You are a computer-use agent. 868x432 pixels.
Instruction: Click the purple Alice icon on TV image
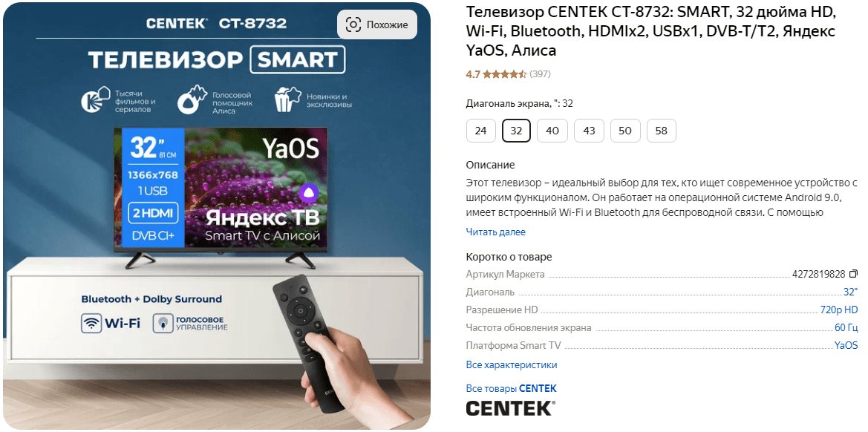pyautogui.click(x=308, y=193)
